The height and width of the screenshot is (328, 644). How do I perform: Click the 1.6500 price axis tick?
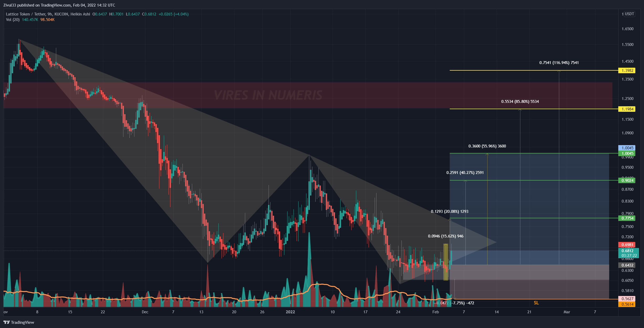[627, 29]
